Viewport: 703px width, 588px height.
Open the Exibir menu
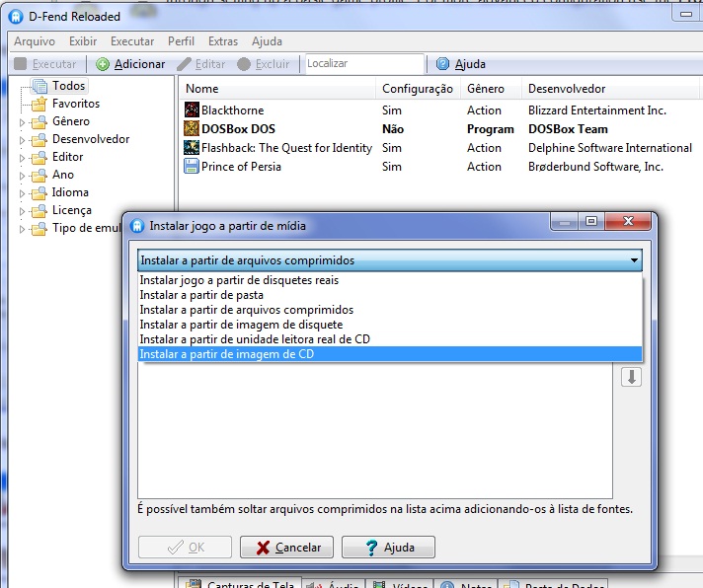point(83,41)
